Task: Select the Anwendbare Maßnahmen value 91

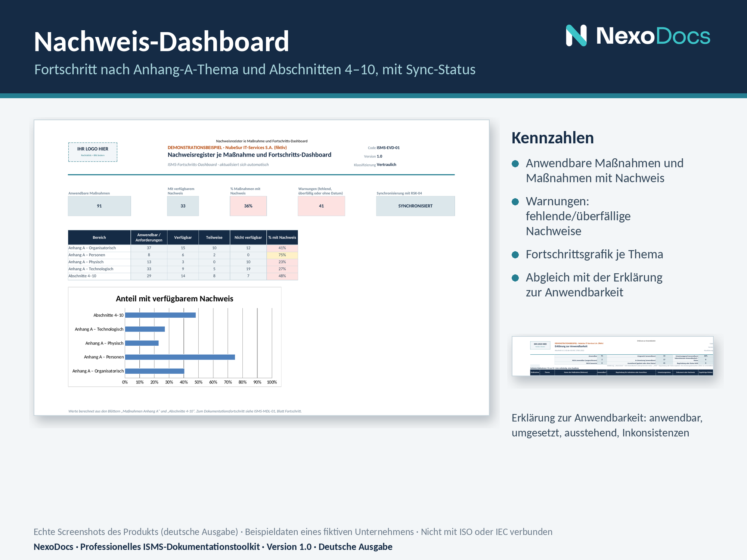Action: [x=99, y=206]
